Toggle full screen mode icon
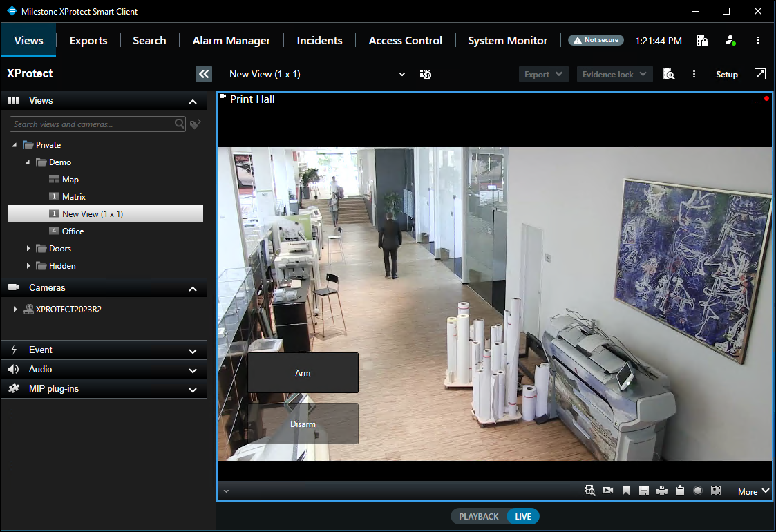The width and height of the screenshot is (776, 532). coord(760,74)
